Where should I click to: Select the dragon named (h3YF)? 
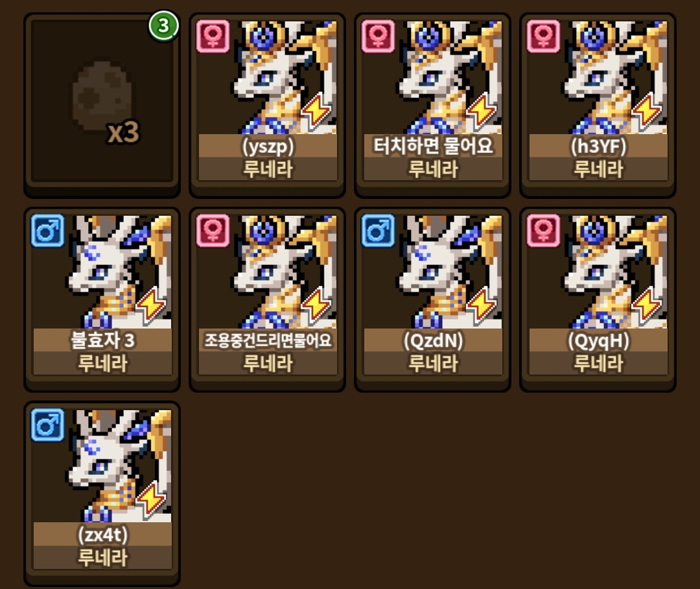point(598,105)
